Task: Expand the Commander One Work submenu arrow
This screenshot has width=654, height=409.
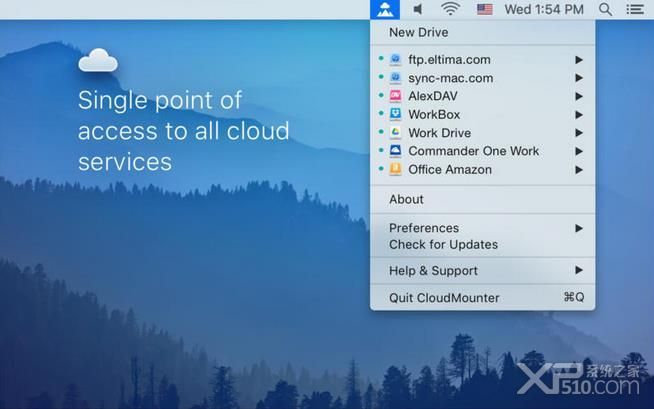Action: (579, 151)
